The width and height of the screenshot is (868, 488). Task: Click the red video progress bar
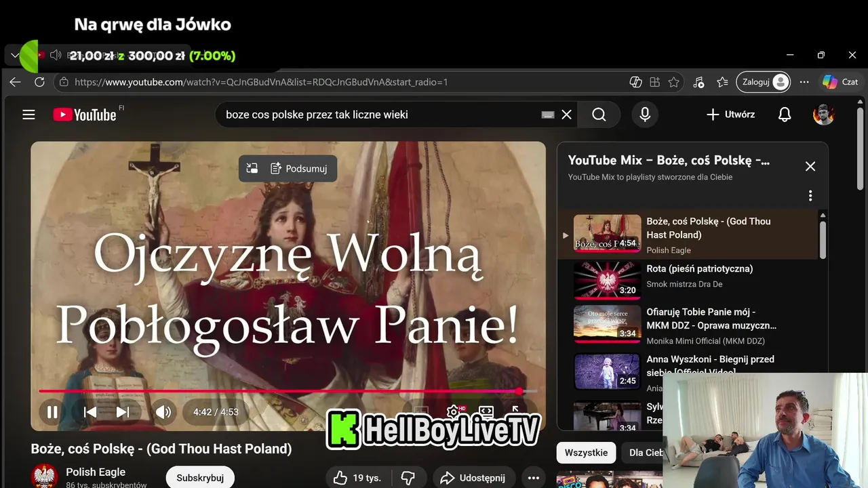[288, 391]
